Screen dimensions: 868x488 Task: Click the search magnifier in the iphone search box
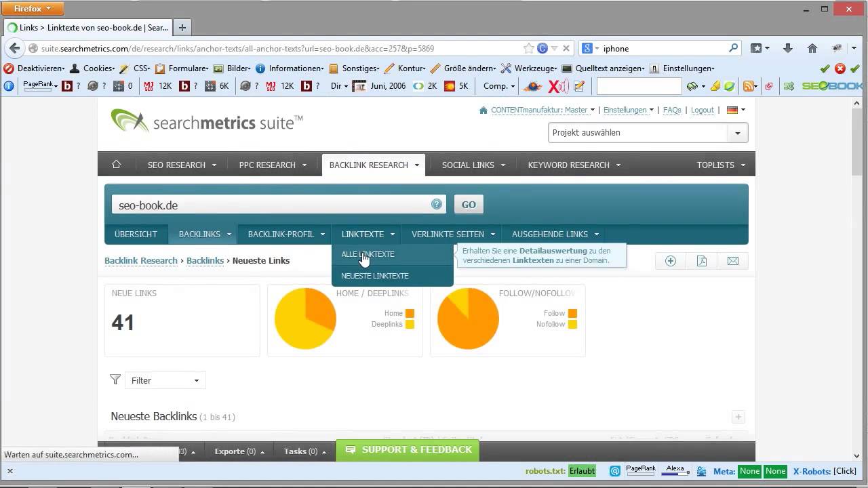point(733,48)
